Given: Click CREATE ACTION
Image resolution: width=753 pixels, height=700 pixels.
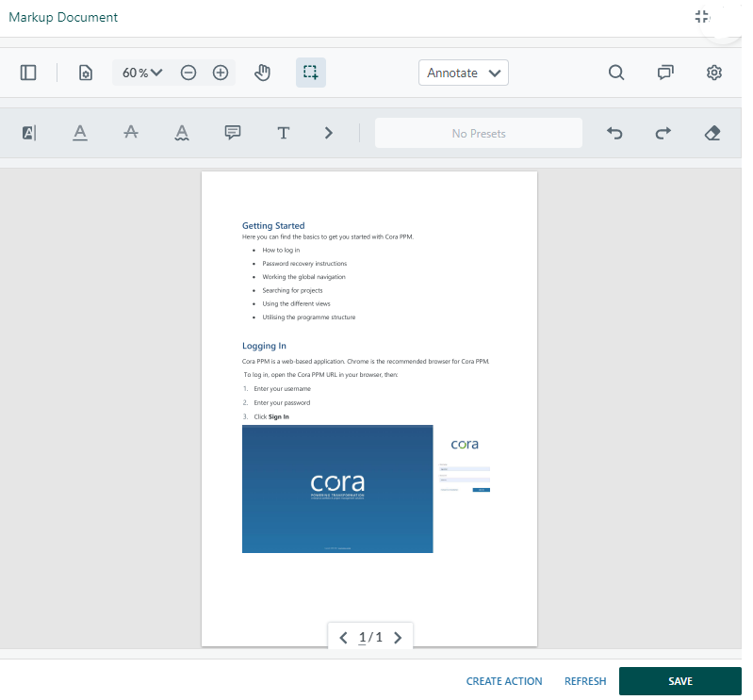Looking at the screenshot, I should [x=504, y=681].
